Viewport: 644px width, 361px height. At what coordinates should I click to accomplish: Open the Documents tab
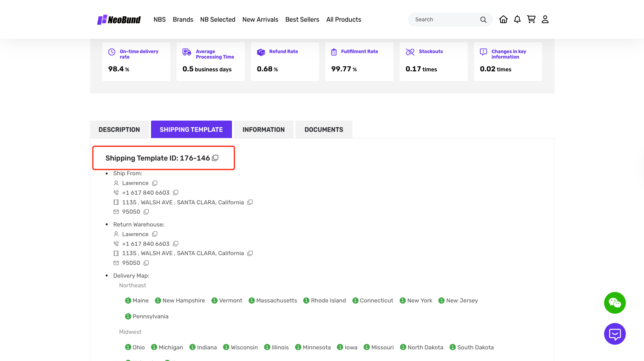pos(324,130)
